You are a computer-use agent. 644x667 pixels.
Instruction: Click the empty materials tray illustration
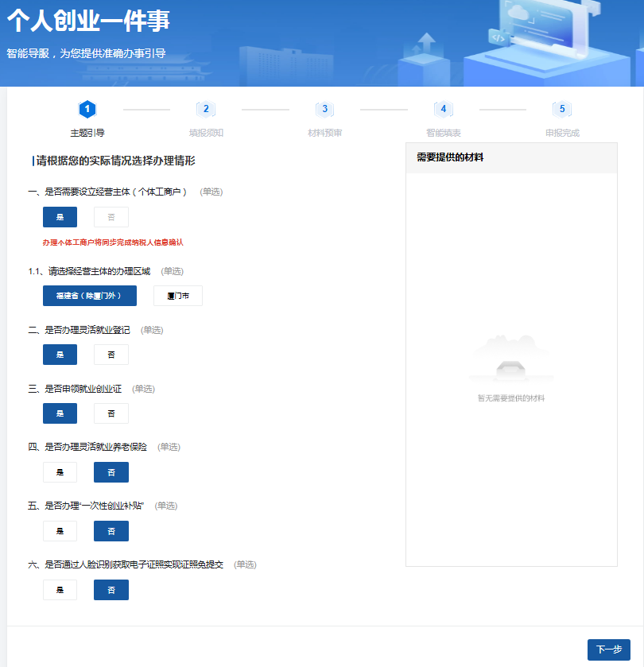(x=510, y=366)
